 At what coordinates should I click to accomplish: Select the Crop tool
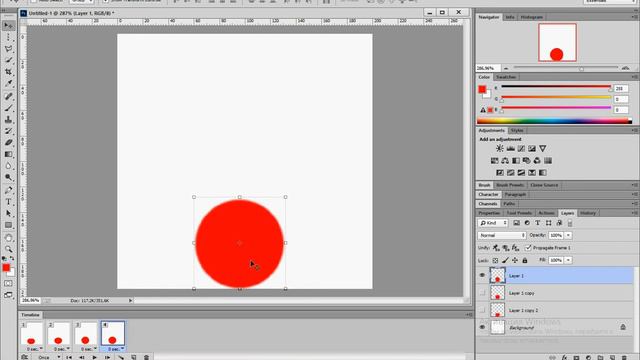click(8, 72)
